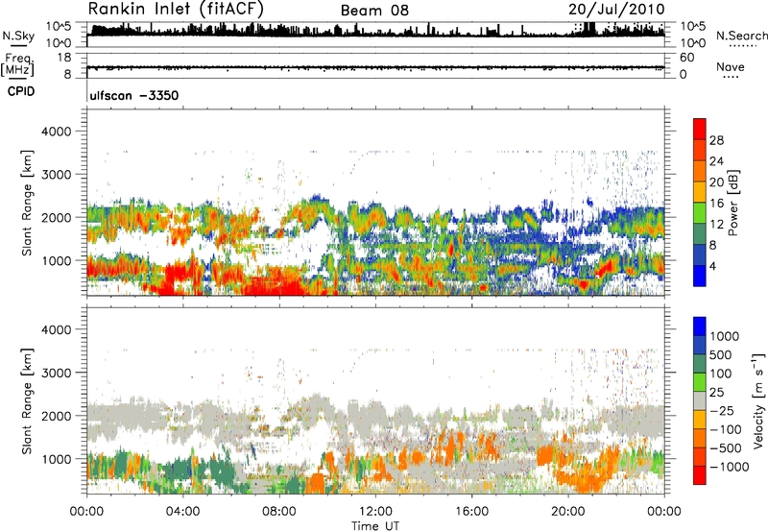
Task: Click the "Freq." axis label
Action: [x=18, y=59]
